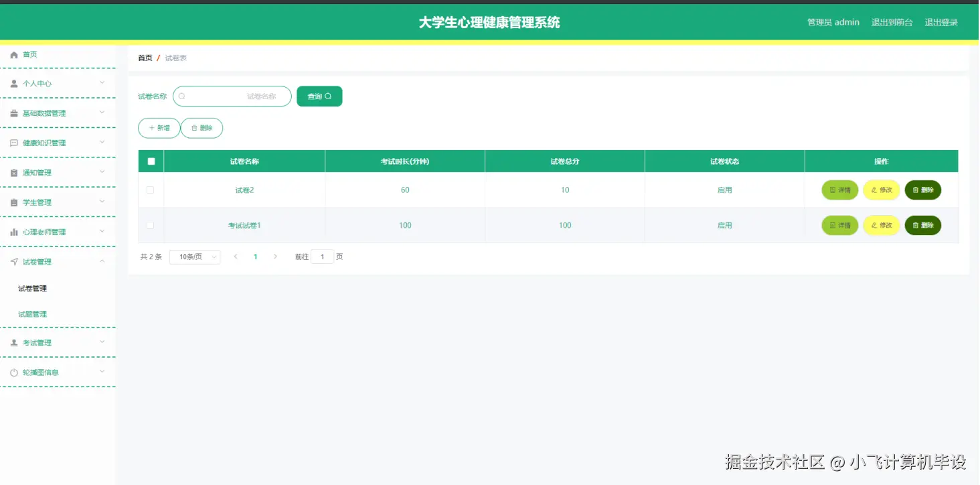Expand the 轮播图信息 chevron
This screenshot has height=485, width=980.
(102, 372)
